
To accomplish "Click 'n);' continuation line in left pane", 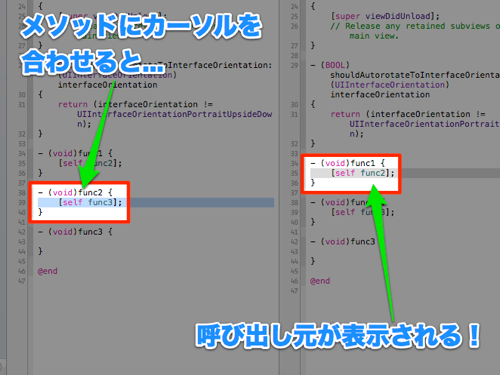I will coord(84,124).
